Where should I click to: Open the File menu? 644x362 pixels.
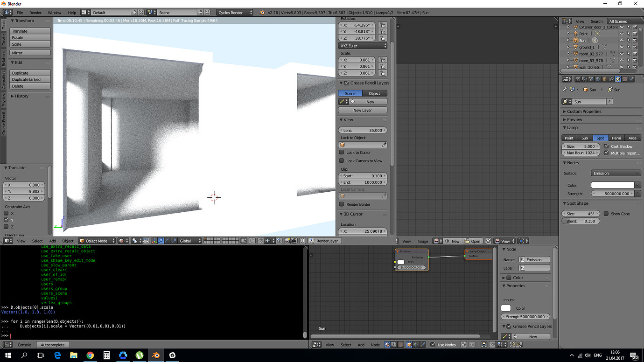[20, 13]
